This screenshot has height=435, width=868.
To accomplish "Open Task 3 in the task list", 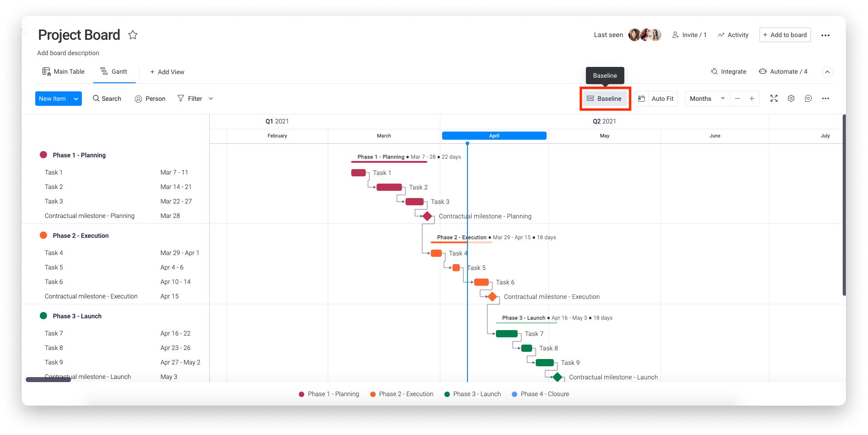I will pyautogui.click(x=54, y=201).
